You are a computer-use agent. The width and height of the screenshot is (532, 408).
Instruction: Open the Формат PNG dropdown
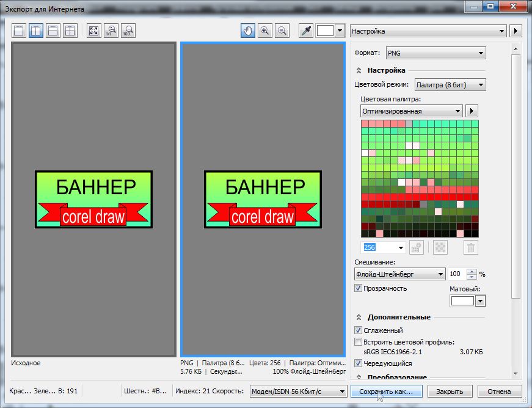(435, 53)
